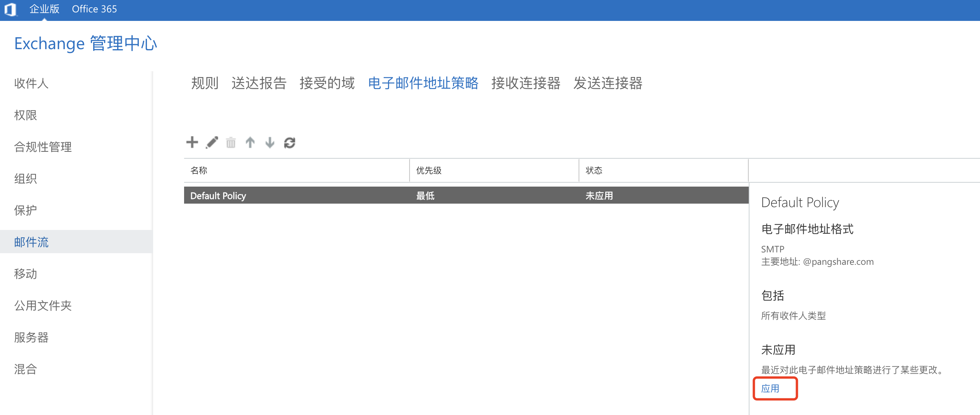Image resolution: width=980 pixels, height=415 pixels.
Task: Click the edit pencil icon
Action: (212, 142)
